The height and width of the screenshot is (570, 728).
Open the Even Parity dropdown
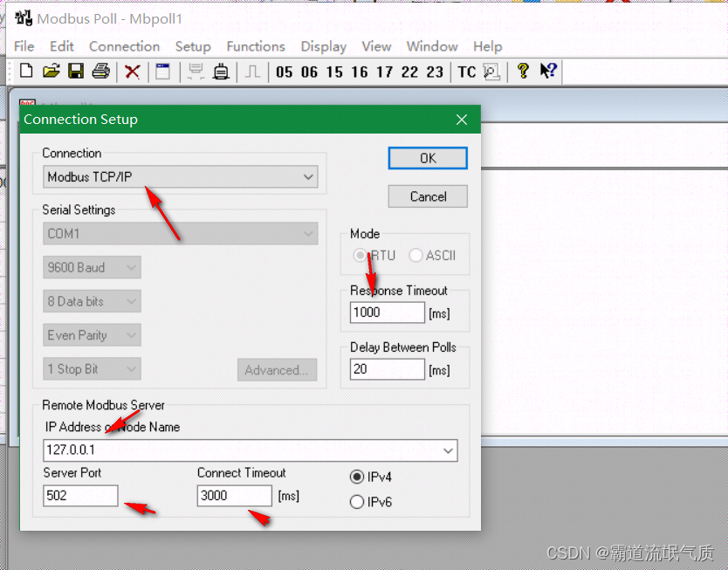(x=92, y=335)
